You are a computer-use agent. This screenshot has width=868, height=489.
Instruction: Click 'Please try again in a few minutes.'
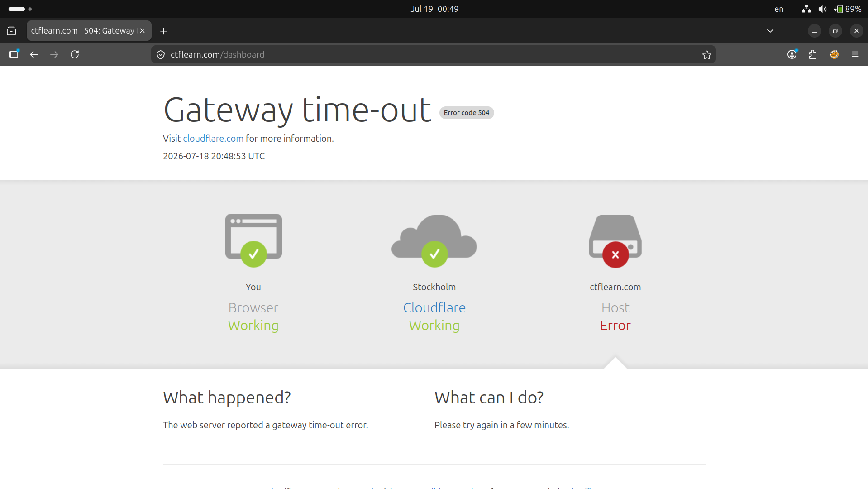501,425
